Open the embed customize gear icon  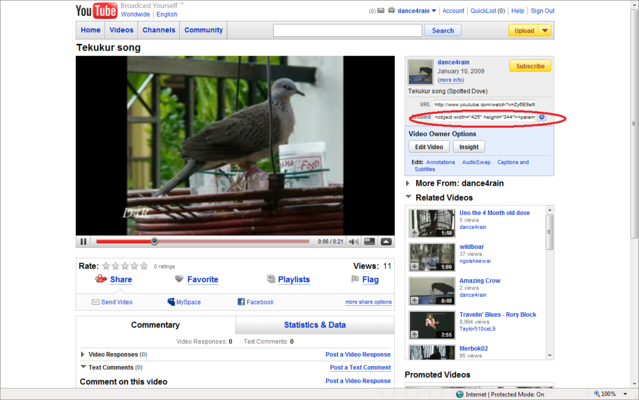[542, 117]
